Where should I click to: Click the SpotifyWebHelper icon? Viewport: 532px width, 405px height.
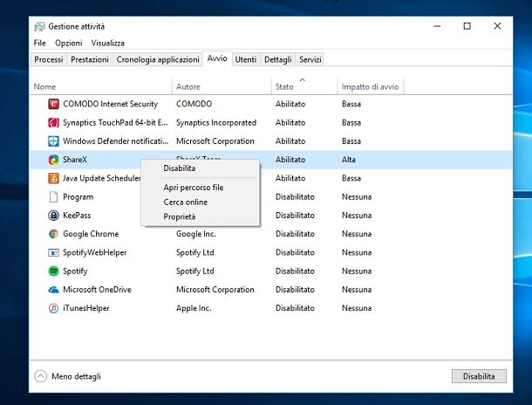[x=53, y=252]
